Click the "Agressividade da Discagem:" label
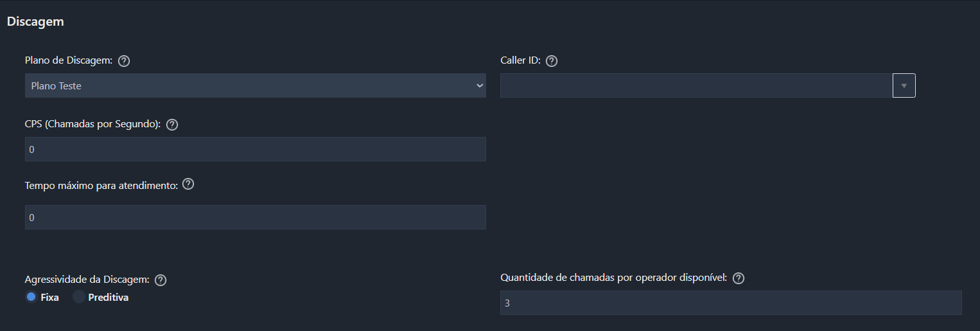 pyautogui.click(x=87, y=280)
